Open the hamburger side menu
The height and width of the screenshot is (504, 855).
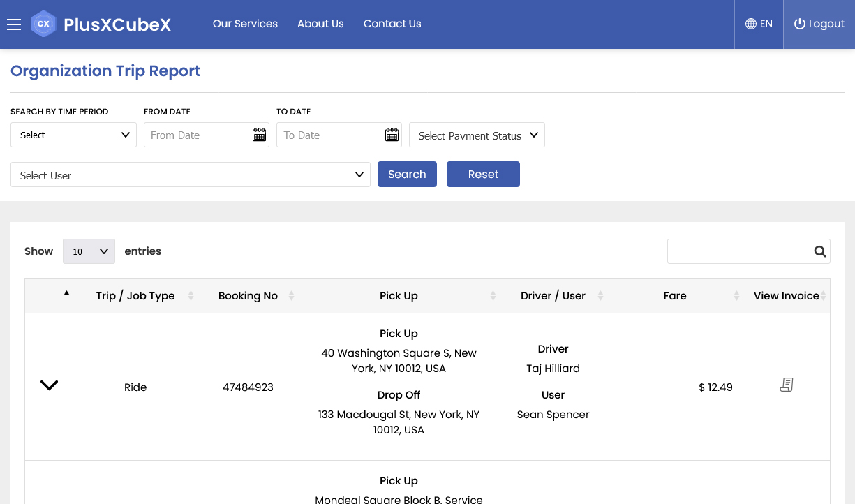click(14, 24)
